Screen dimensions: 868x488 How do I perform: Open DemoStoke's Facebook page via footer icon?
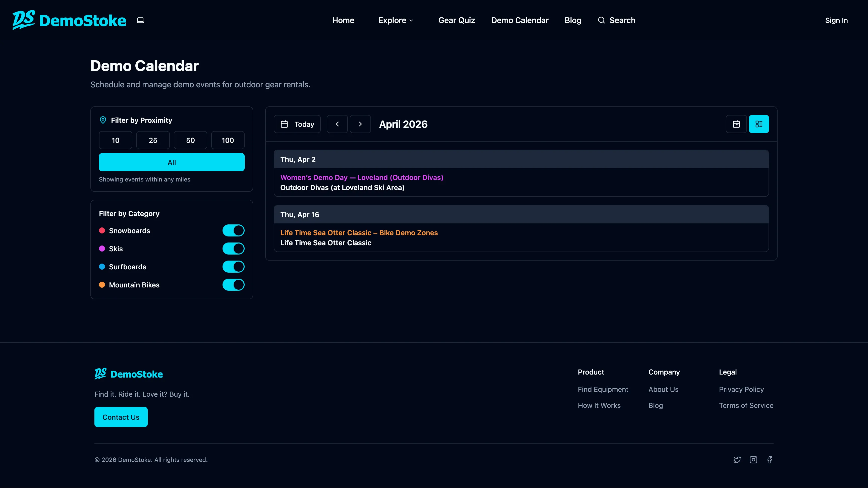click(x=770, y=459)
